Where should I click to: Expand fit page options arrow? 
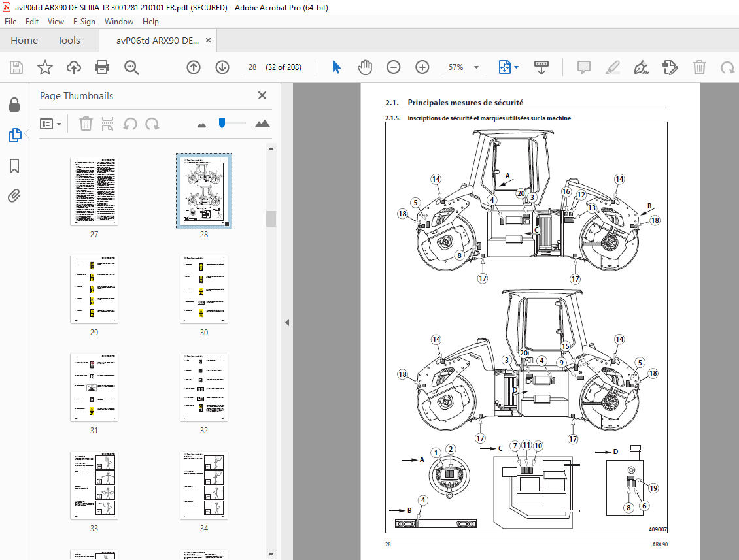pyautogui.click(x=517, y=67)
